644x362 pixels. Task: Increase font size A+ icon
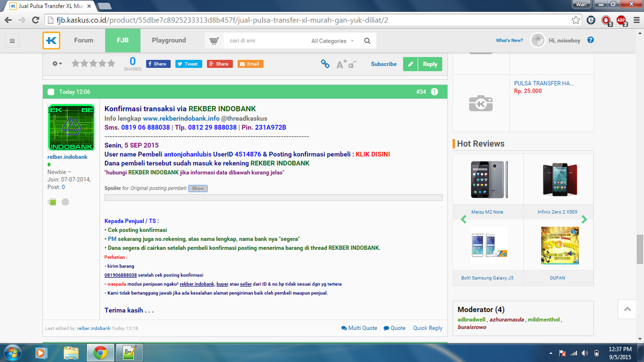[342, 64]
